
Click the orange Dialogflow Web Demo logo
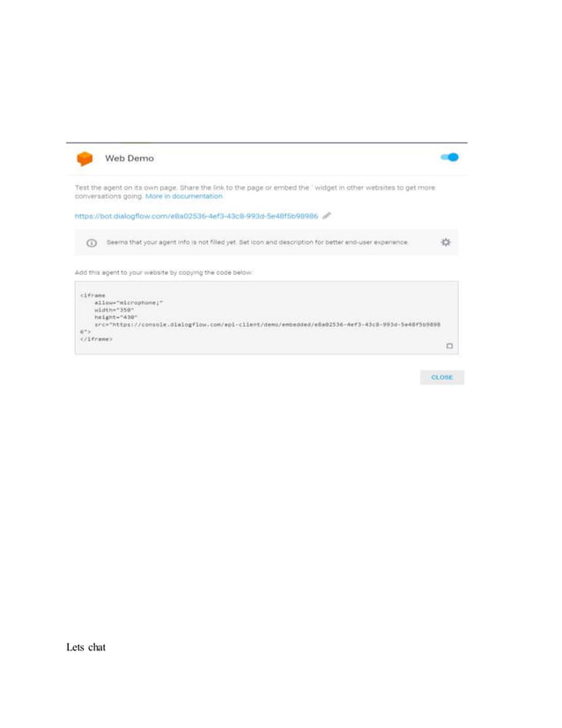(x=85, y=159)
